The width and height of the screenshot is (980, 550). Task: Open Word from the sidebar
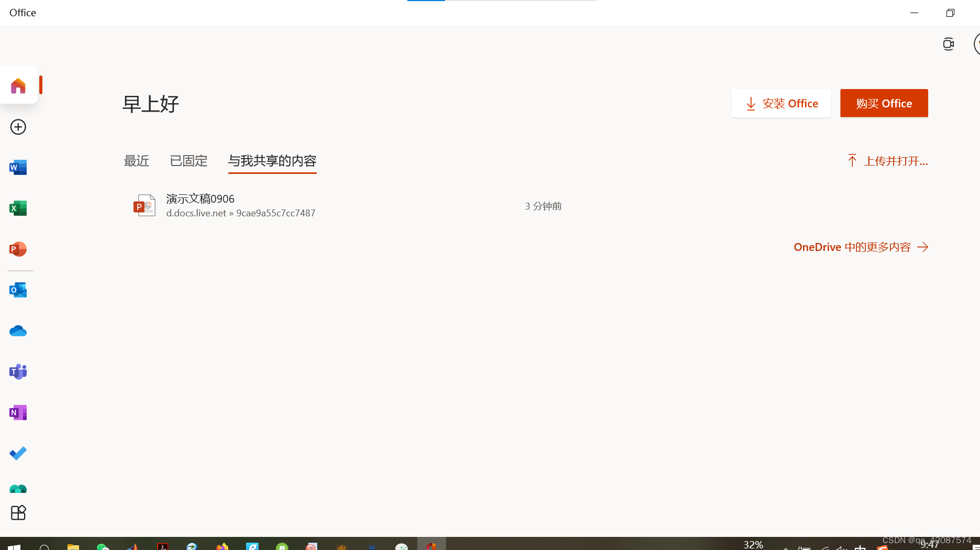[x=18, y=168]
